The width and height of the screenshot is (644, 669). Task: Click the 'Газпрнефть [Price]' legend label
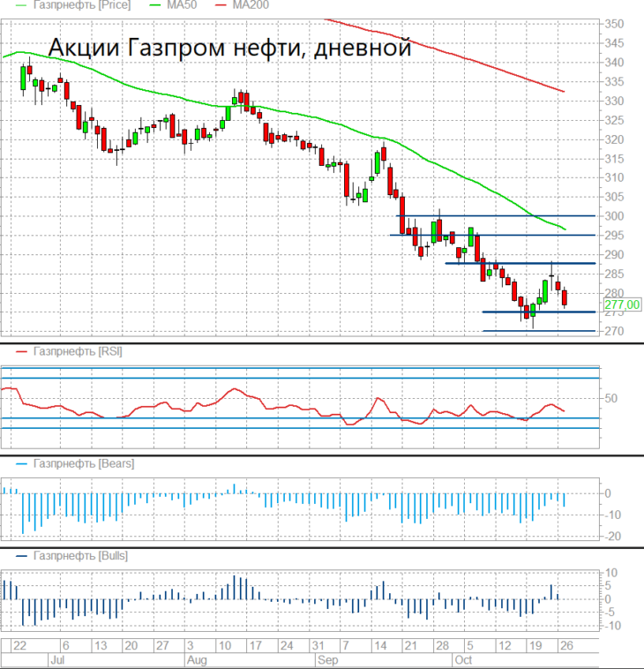81,5
